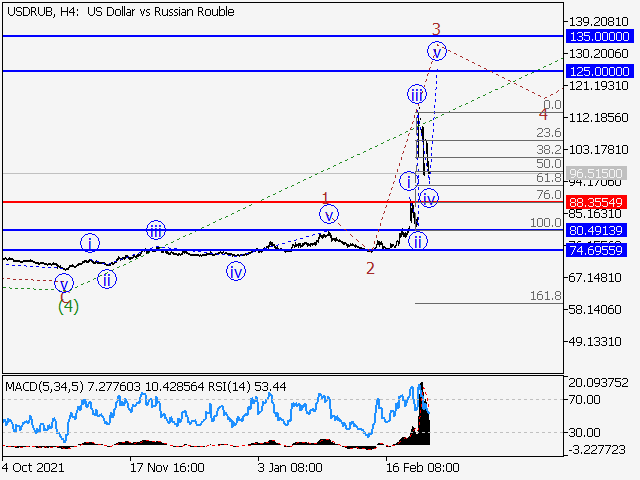Select the chart title 'USDRUB, H4: US Dollar vs Russian Rouble'

(121, 12)
